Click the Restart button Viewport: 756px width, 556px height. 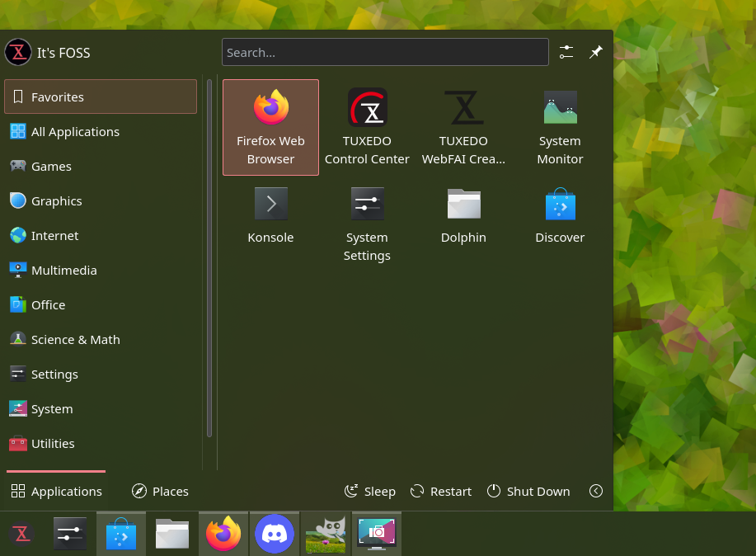tap(441, 491)
